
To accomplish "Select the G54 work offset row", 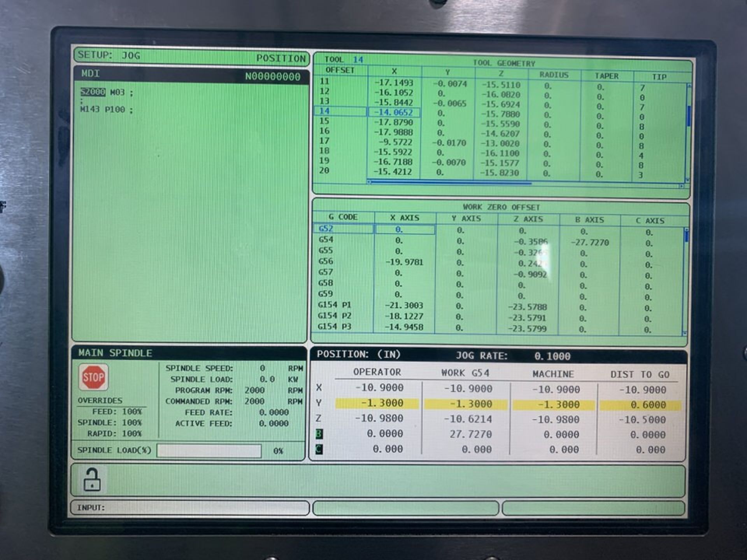I will (x=326, y=240).
